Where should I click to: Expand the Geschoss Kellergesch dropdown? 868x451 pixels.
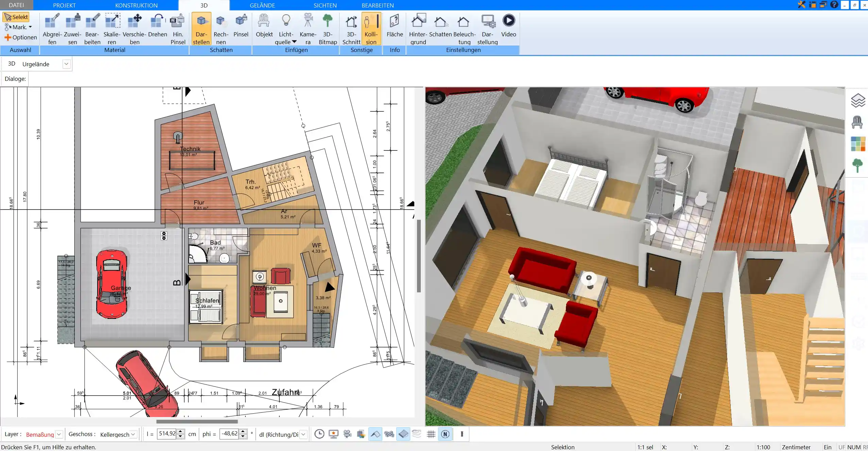[133, 434]
